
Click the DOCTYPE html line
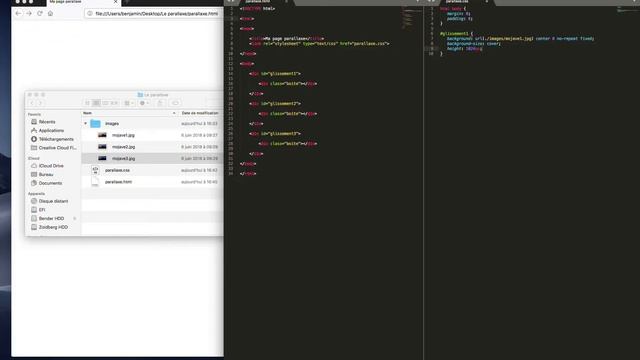[258, 9]
